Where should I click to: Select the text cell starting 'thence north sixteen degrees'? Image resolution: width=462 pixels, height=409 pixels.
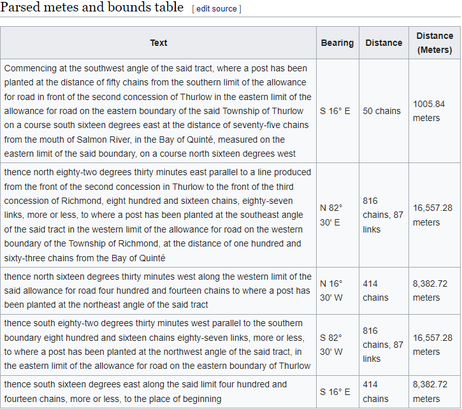(x=158, y=291)
